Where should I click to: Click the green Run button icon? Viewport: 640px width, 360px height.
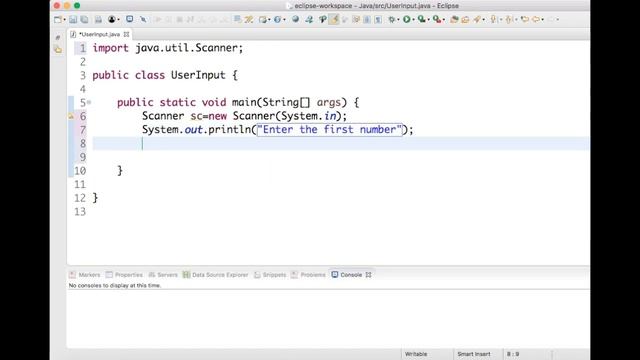(x=407, y=19)
